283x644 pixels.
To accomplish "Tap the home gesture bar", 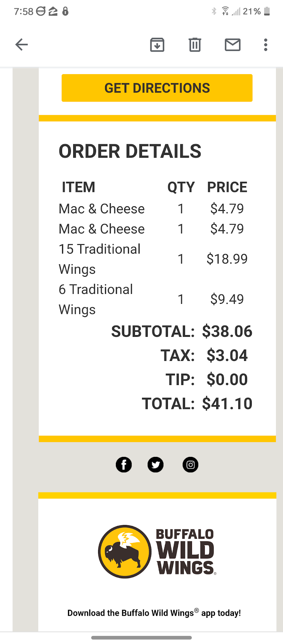I will click(x=141, y=638).
